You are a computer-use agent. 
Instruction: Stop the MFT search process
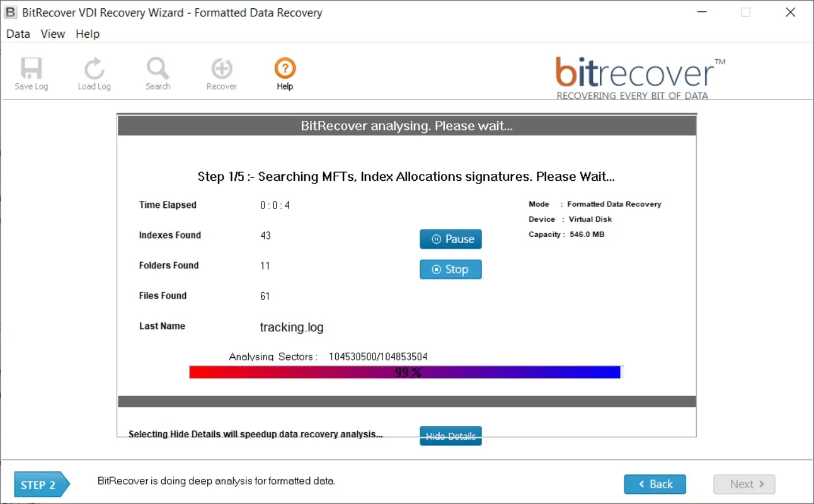(x=450, y=269)
